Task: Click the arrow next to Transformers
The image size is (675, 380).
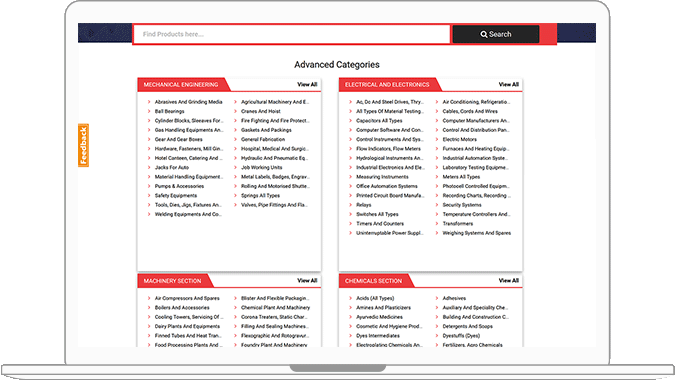Action: (x=437, y=224)
